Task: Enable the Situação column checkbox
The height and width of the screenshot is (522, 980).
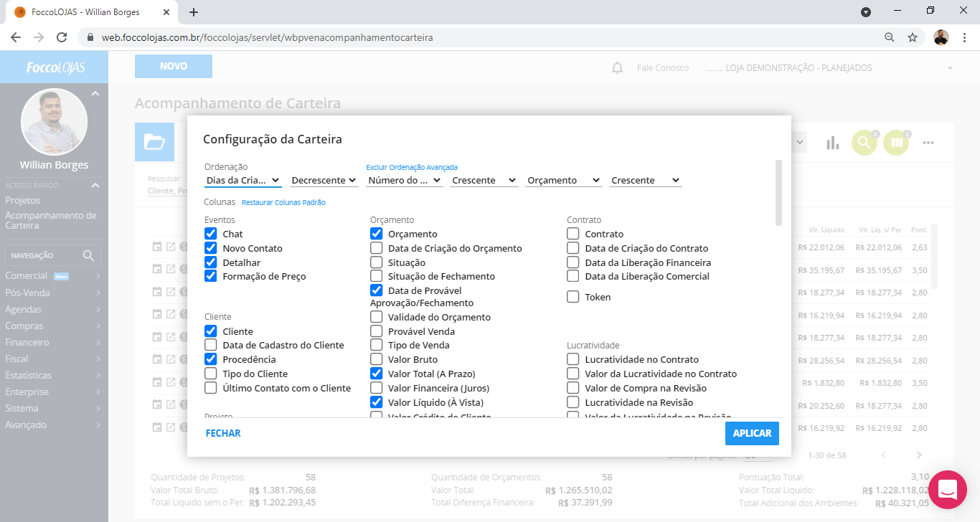Action: (x=376, y=262)
